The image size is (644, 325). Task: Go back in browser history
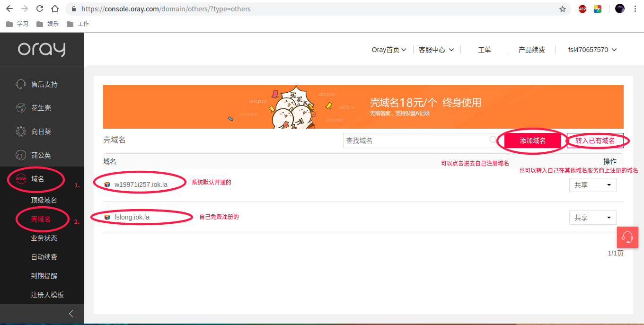pos(9,9)
